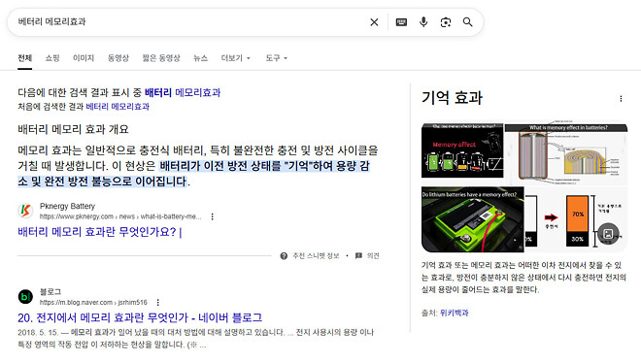Screen dimensions: 641x364
Task: Click the corrected query 배터리 메모리효과 link
Action: 183,92
